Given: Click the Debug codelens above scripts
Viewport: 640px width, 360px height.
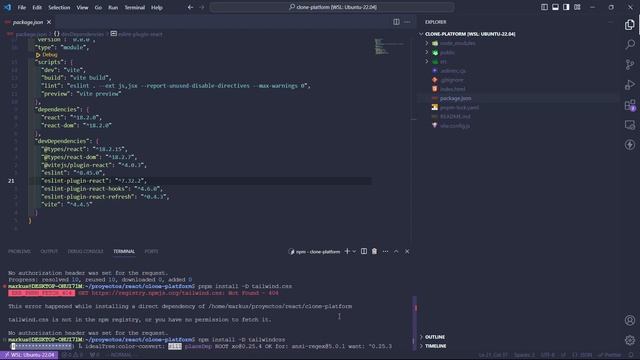Looking at the screenshot, I should click(47, 55).
